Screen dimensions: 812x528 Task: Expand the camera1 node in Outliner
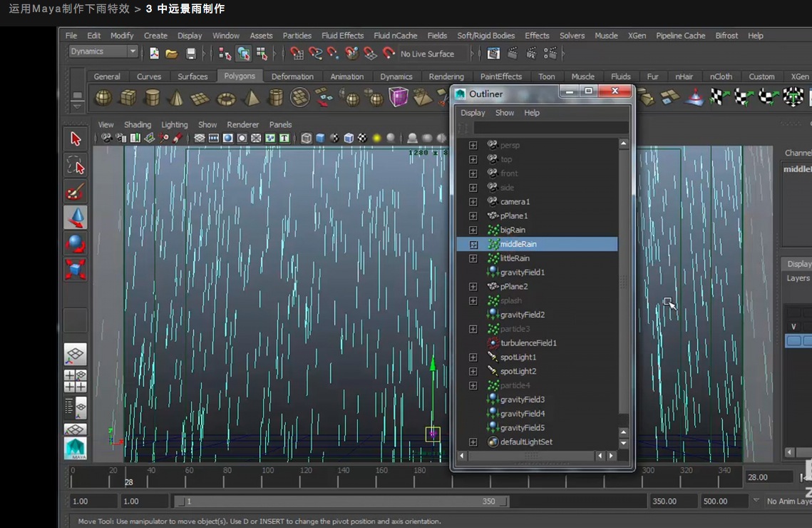[473, 201]
